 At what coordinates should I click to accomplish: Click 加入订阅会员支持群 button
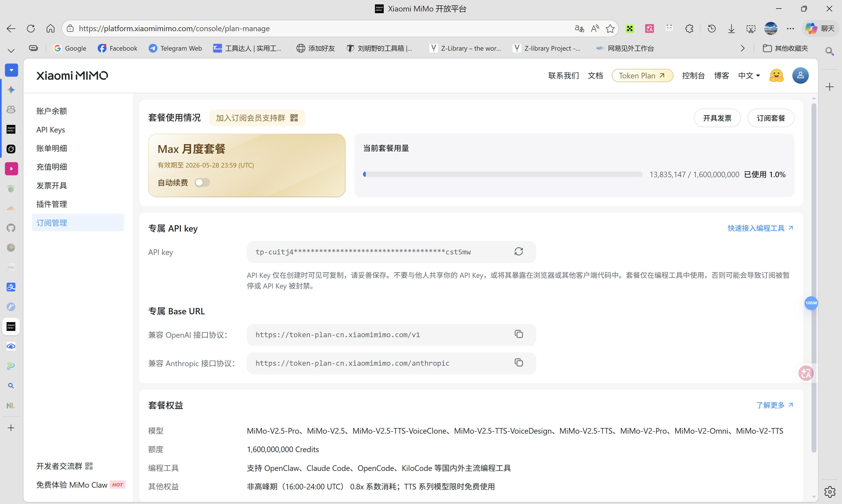257,118
